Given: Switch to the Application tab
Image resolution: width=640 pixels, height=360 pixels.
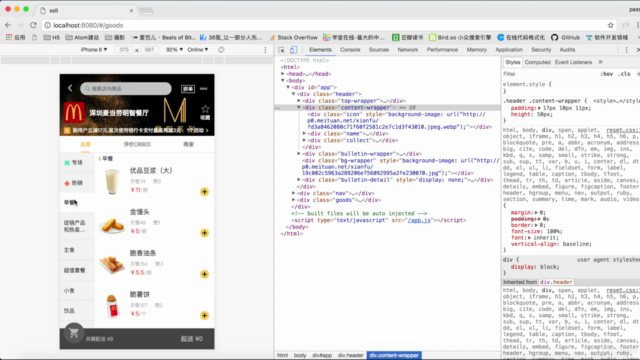Looking at the screenshot, I should coord(509,50).
